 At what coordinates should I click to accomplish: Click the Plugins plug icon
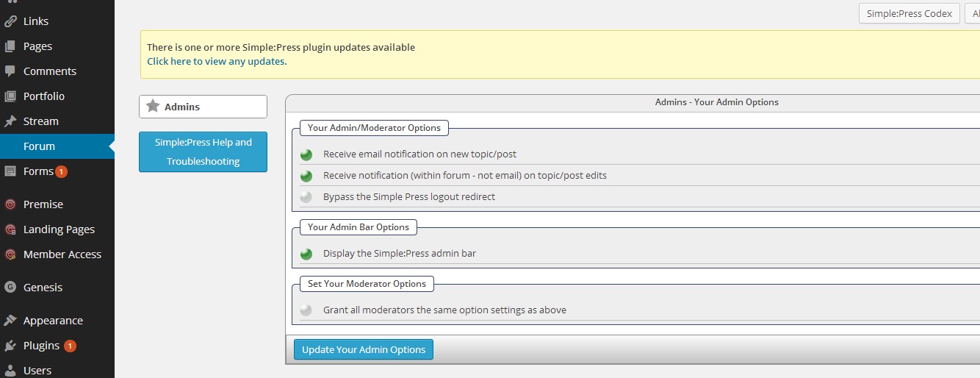point(10,346)
